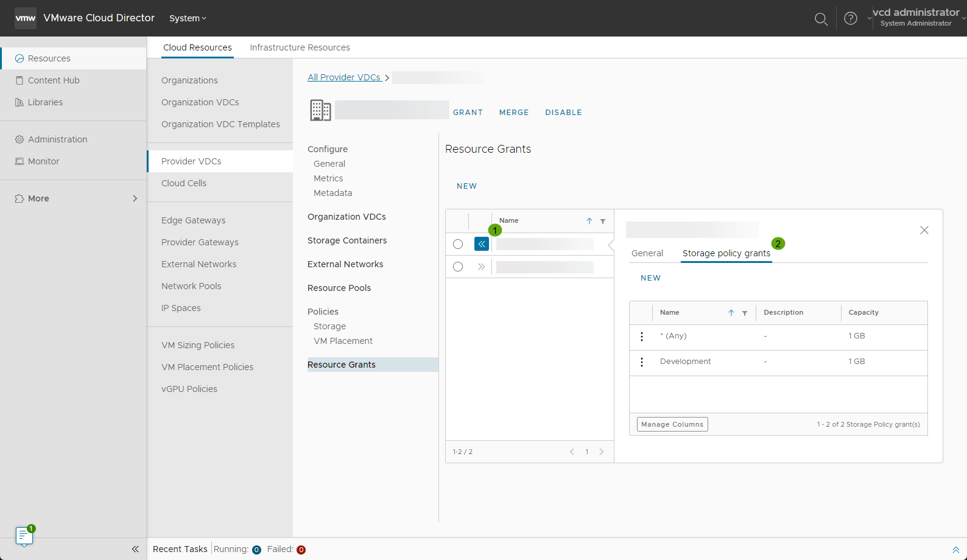Open Organization VDC Templates
Screen dimensions: 967x560
point(220,124)
